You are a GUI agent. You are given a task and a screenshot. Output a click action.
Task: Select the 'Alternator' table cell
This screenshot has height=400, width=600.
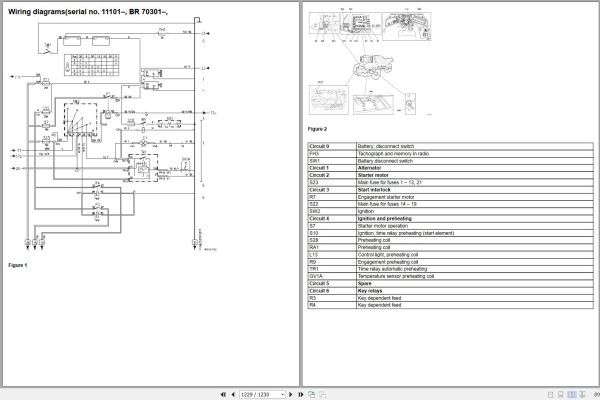click(x=474, y=168)
